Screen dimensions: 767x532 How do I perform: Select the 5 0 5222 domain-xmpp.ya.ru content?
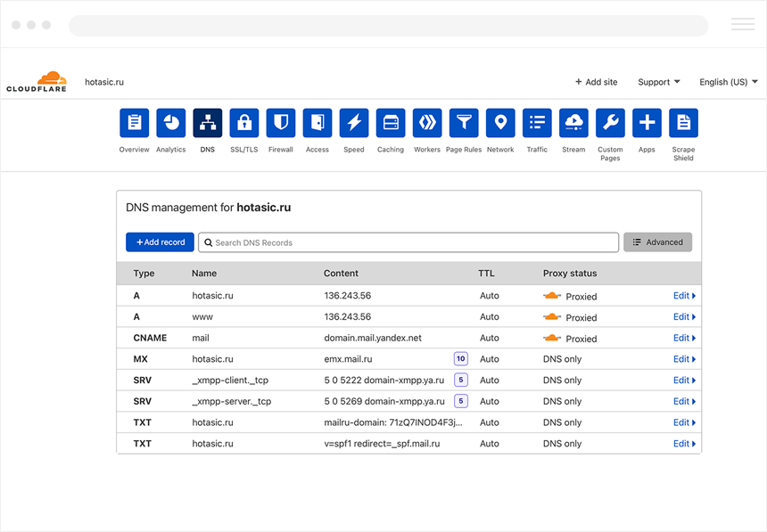click(384, 380)
